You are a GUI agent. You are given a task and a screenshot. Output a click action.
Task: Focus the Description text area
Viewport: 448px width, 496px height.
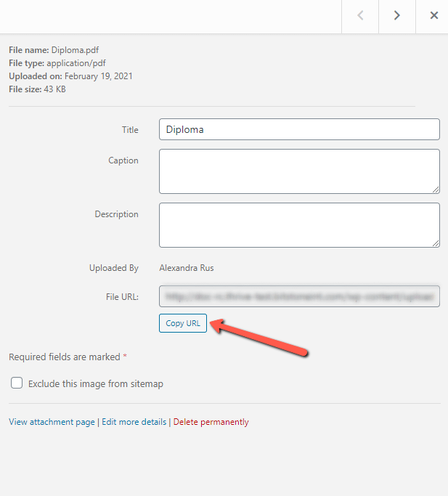coord(299,224)
